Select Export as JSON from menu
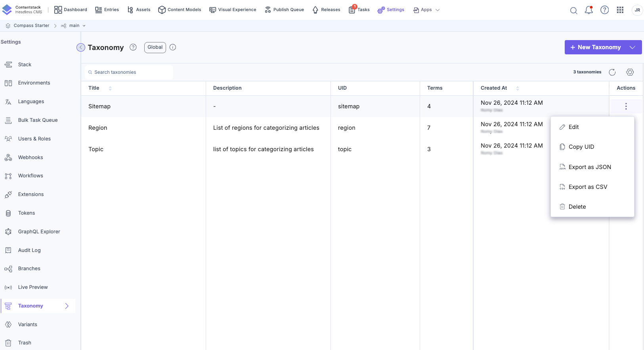The image size is (644, 350). [x=589, y=167]
